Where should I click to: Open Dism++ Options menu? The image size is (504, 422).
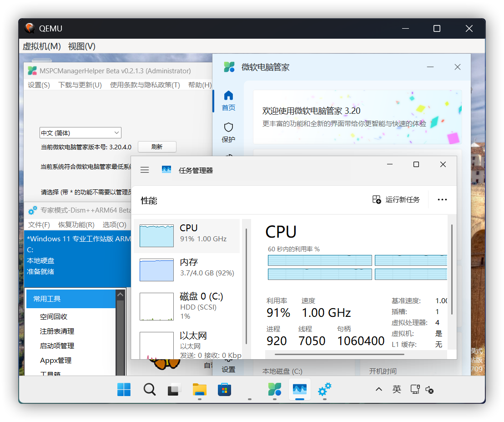click(x=115, y=224)
